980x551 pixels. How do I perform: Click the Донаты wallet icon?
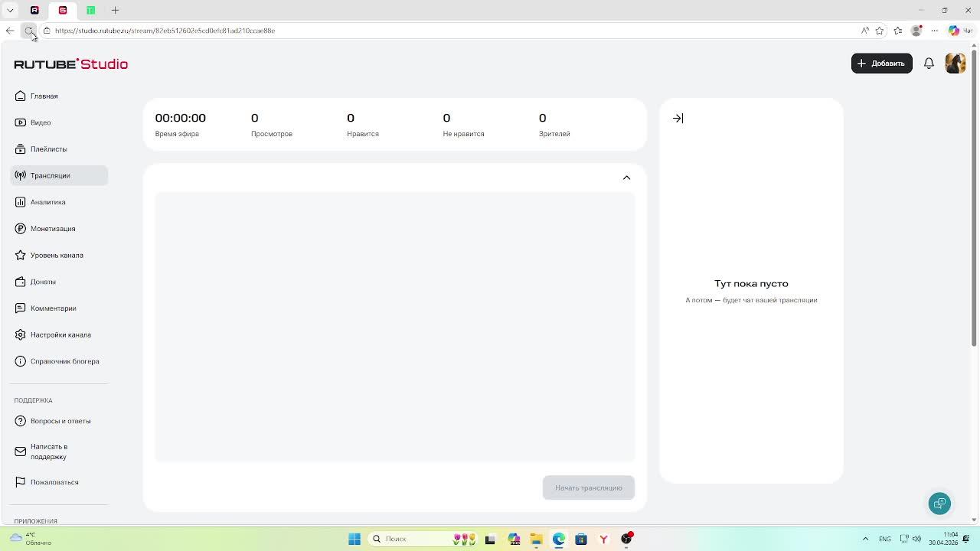coord(21,282)
